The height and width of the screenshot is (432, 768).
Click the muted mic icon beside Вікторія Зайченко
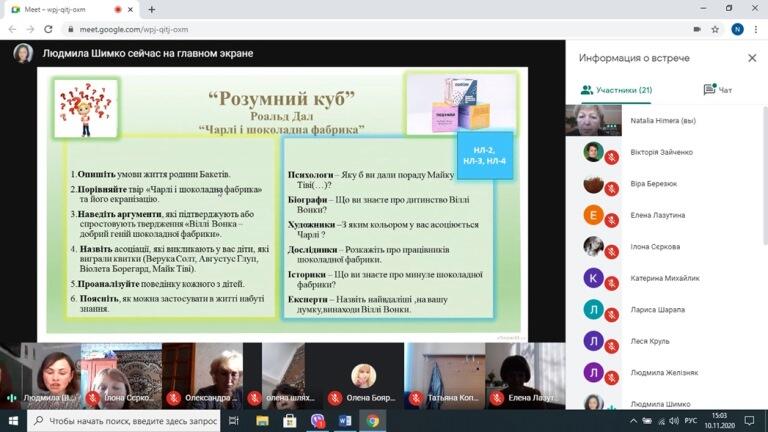click(x=611, y=158)
